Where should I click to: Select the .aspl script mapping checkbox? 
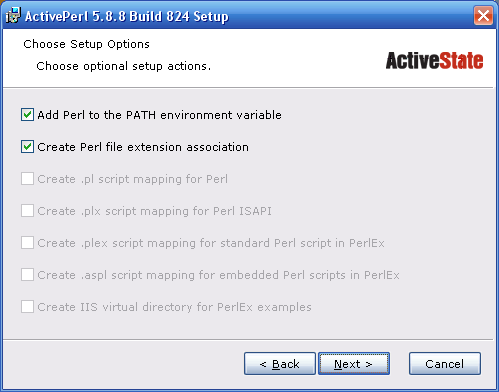27,275
